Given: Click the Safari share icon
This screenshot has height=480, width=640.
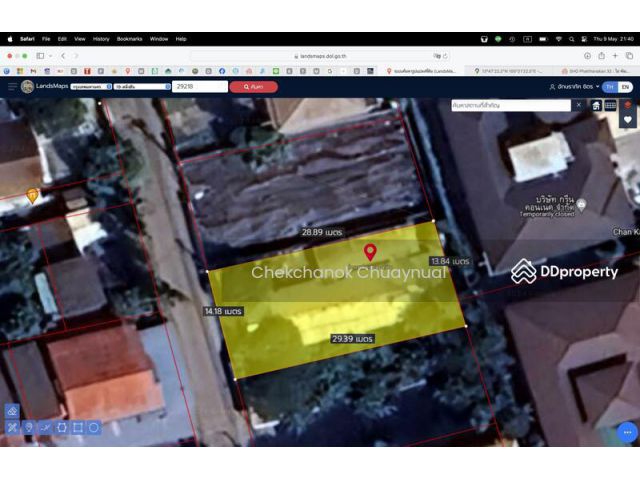Looking at the screenshot, I should point(602,56).
